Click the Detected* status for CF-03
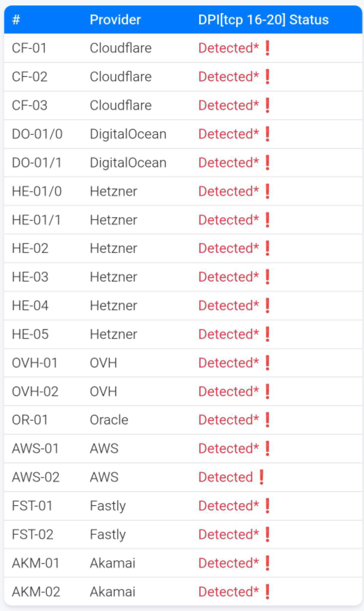 [x=228, y=105]
